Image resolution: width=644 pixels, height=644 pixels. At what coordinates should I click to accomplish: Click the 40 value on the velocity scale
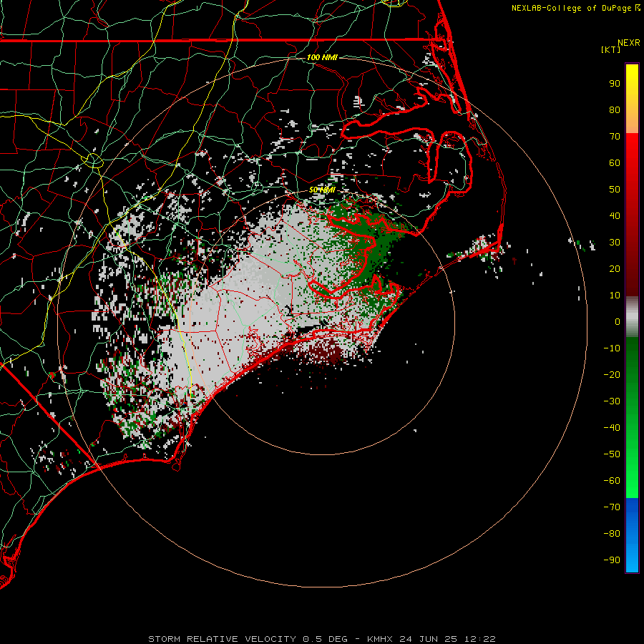(615, 216)
